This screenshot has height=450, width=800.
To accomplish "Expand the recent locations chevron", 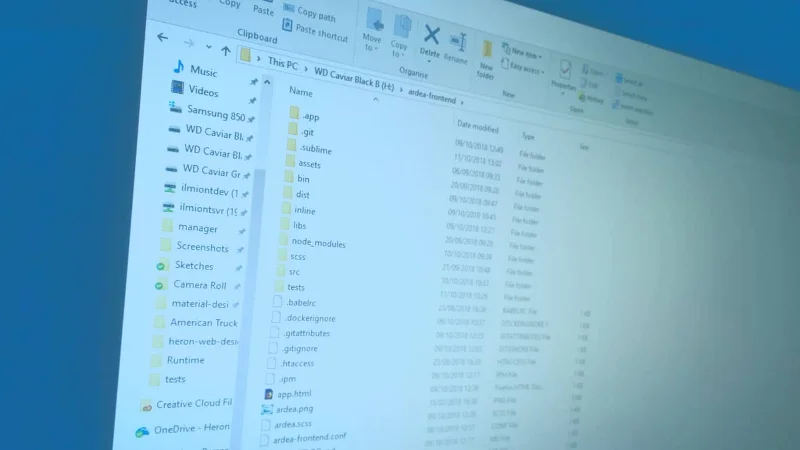I will tap(209, 47).
